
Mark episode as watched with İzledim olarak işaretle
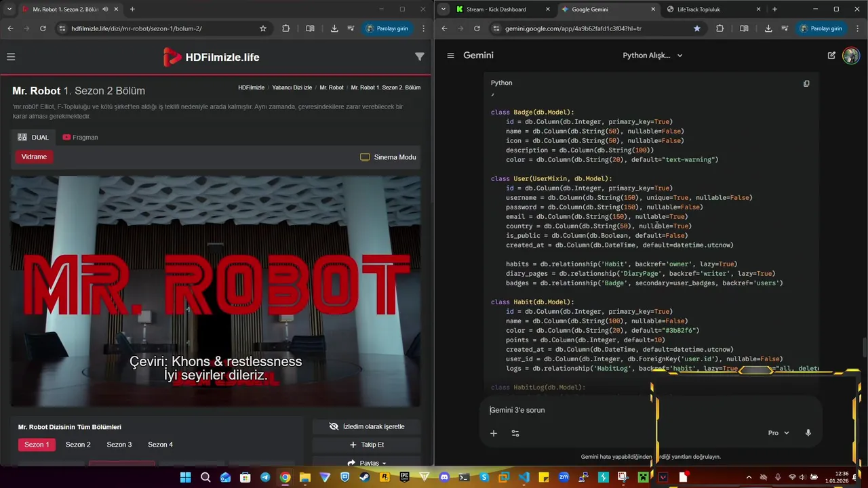point(367,426)
